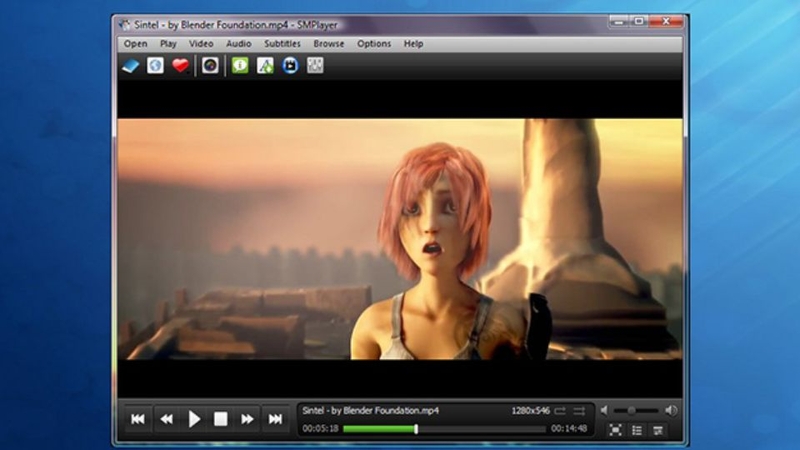Screen dimensions: 800x450
Task: Open preferences with grey grid icon
Action: [x=315, y=65]
